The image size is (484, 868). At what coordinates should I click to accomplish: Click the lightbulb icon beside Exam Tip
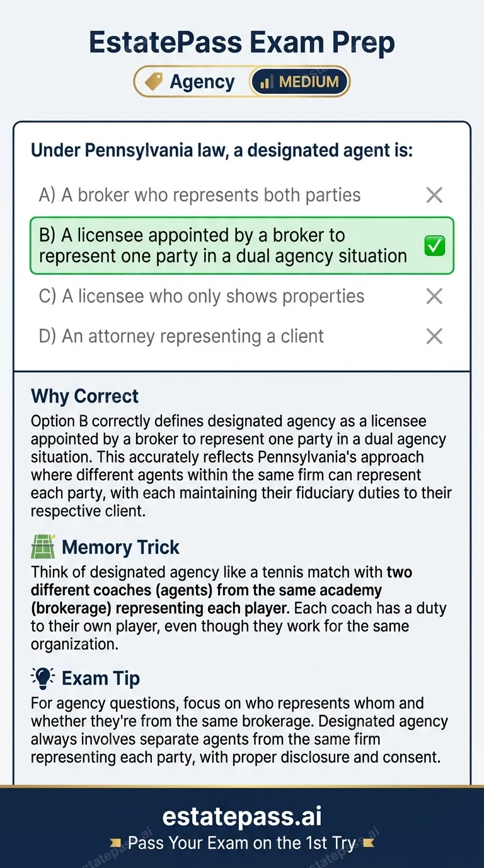pyautogui.click(x=42, y=677)
